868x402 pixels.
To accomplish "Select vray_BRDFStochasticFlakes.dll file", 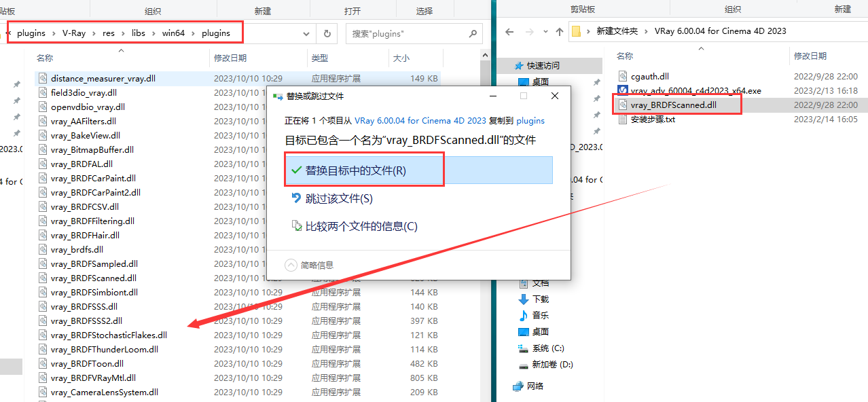I will (109, 335).
